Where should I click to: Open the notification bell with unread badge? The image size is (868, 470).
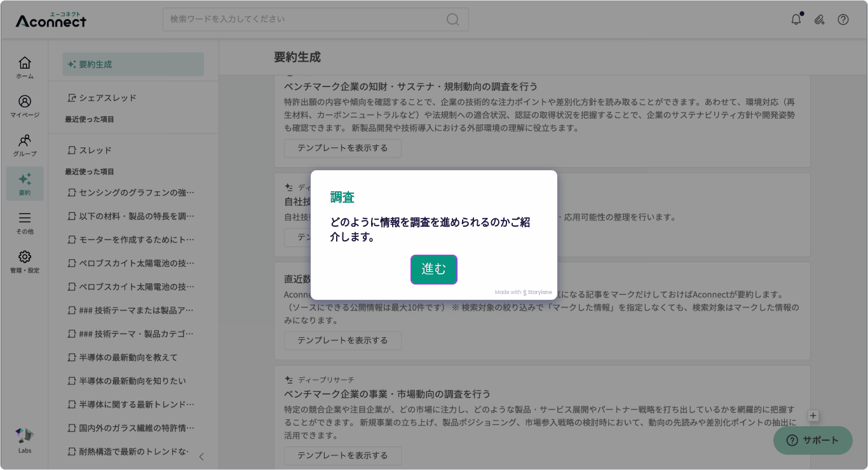pyautogui.click(x=795, y=19)
